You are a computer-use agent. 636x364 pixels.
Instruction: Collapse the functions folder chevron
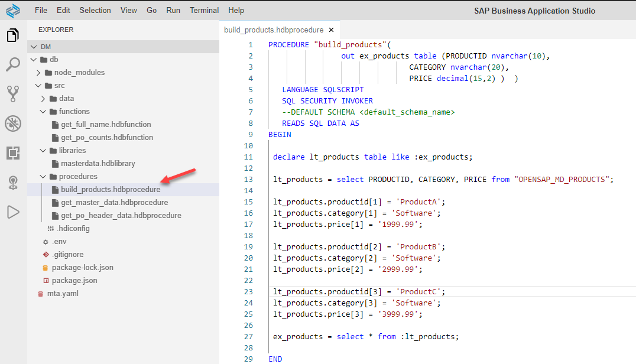click(43, 112)
